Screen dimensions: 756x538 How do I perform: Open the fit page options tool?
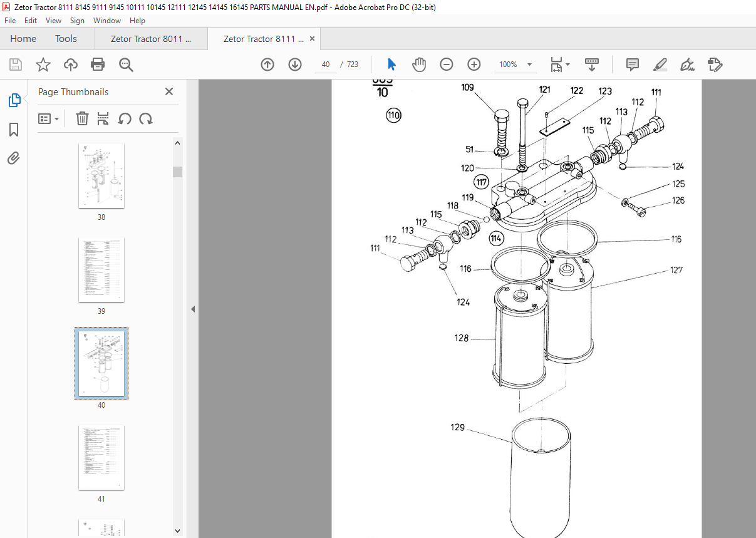coord(556,65)
